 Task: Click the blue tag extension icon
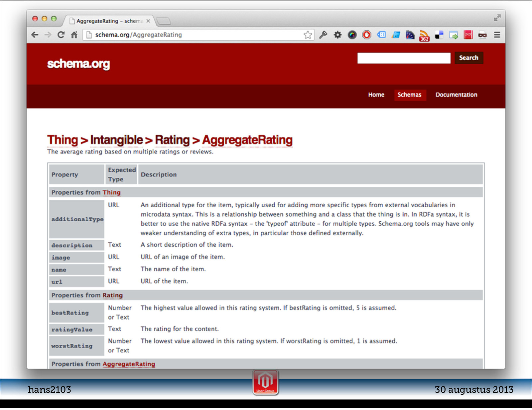click(381, 35)
